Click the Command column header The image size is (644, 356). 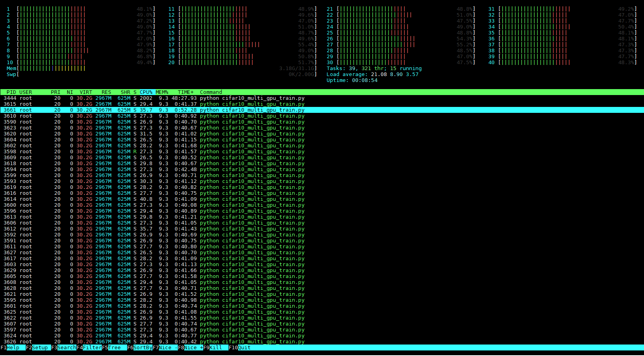[x=211, y=92]
